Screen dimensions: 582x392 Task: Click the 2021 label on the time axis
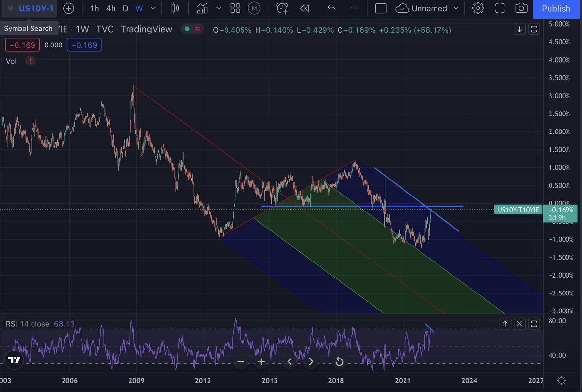(403, 381)
